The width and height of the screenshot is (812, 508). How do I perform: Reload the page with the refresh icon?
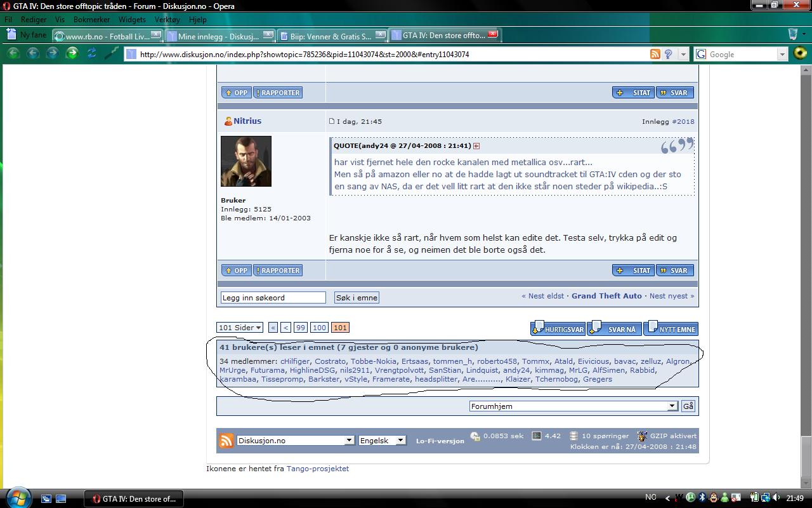point(91,53)
